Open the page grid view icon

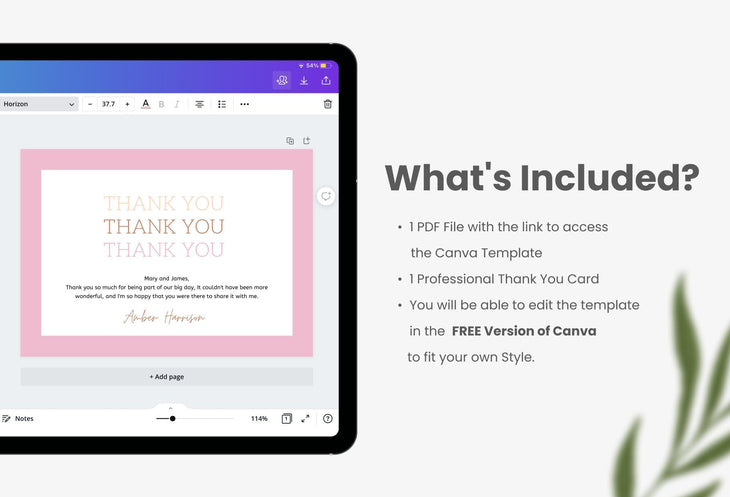point(286,419)
